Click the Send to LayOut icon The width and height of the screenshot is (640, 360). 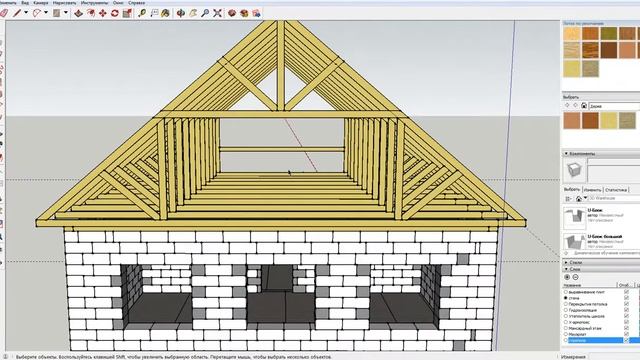tap(256, 13)
